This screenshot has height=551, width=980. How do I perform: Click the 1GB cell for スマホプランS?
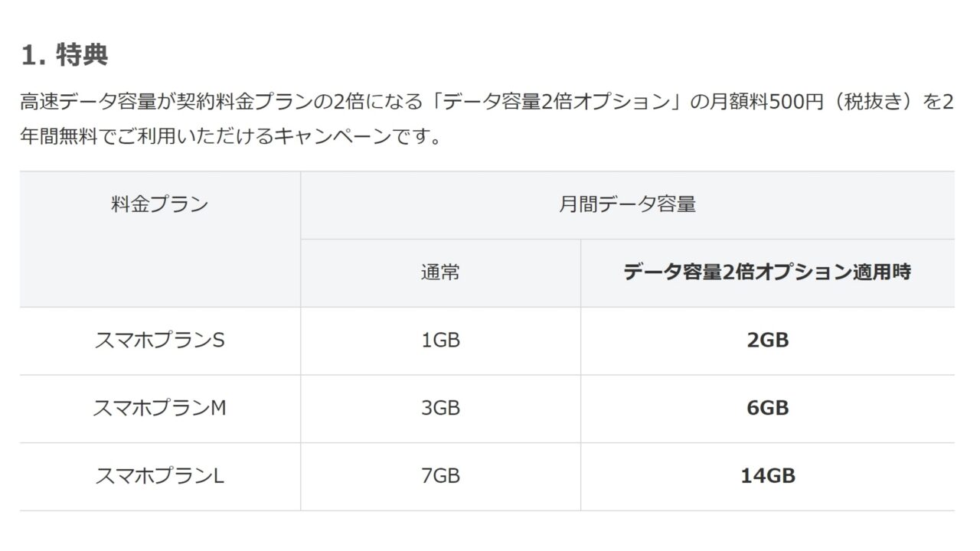pos(440,341)
